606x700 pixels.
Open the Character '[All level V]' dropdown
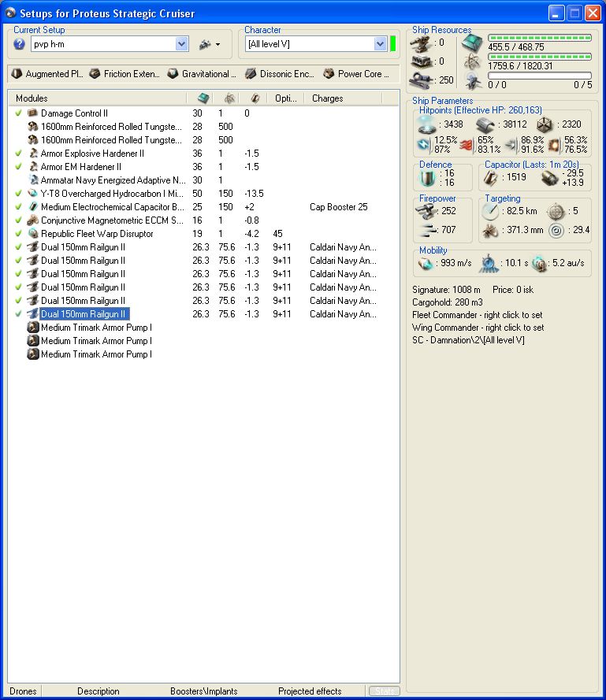click(380, 44)
